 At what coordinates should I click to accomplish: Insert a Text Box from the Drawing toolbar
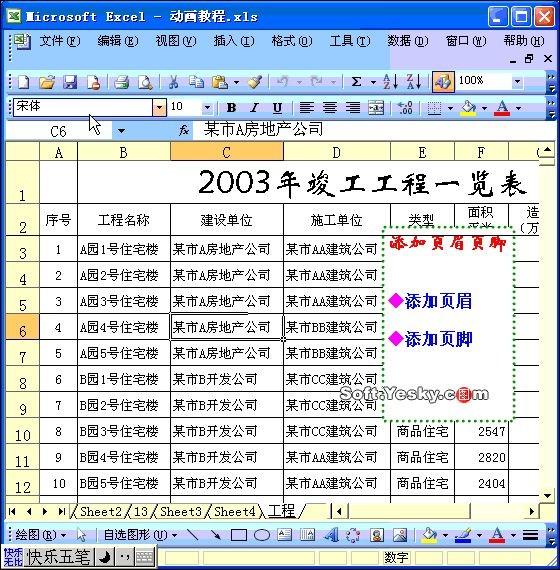click(x=285, y=535)
